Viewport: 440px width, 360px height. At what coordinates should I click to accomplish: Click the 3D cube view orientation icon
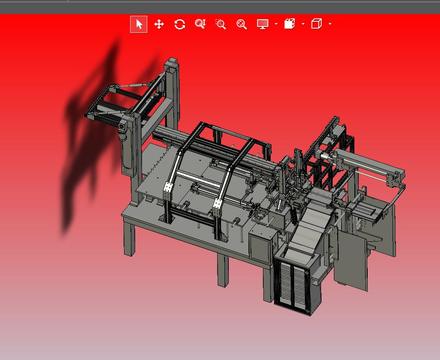coord(316,24)
